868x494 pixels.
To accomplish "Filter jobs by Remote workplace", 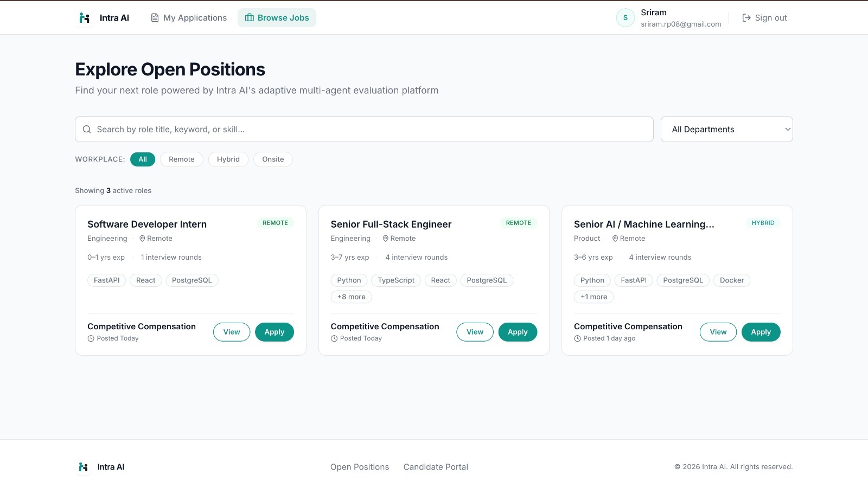I will 182,159.
